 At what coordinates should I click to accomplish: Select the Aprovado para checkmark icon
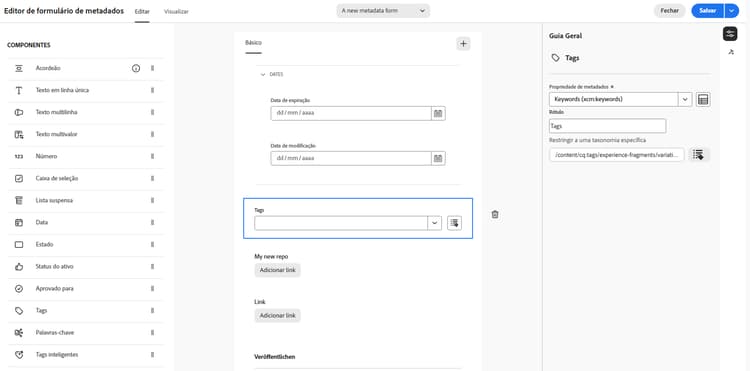point(19,289)
